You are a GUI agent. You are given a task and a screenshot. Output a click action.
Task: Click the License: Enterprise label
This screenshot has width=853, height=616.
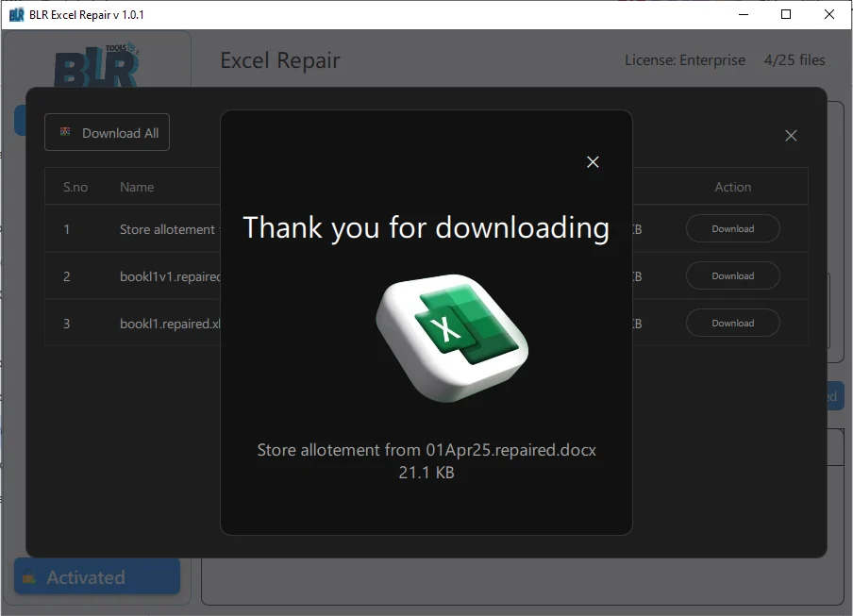[x=684, y=59]
